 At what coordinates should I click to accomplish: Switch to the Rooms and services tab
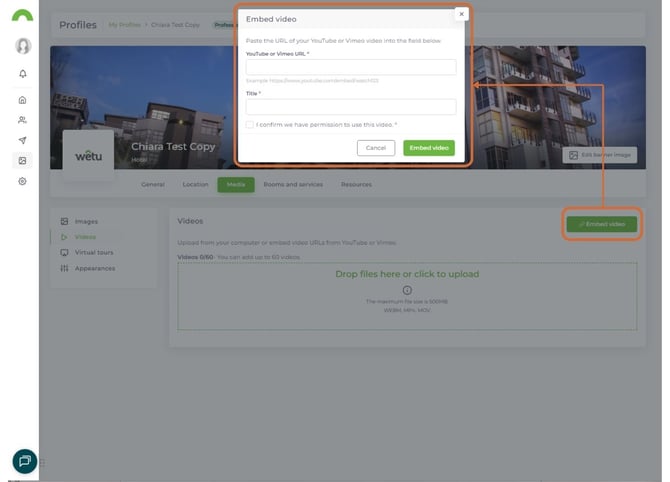click(292, 184)
